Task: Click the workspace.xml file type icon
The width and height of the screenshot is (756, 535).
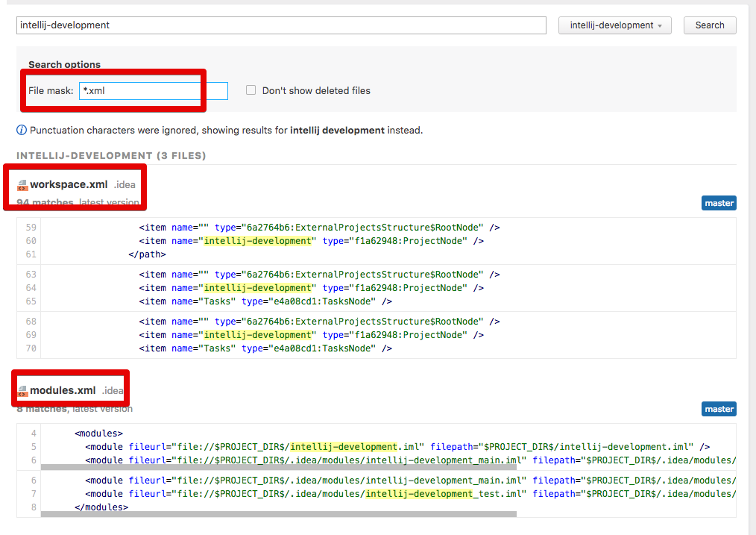Action: click(x=22, y=185)
